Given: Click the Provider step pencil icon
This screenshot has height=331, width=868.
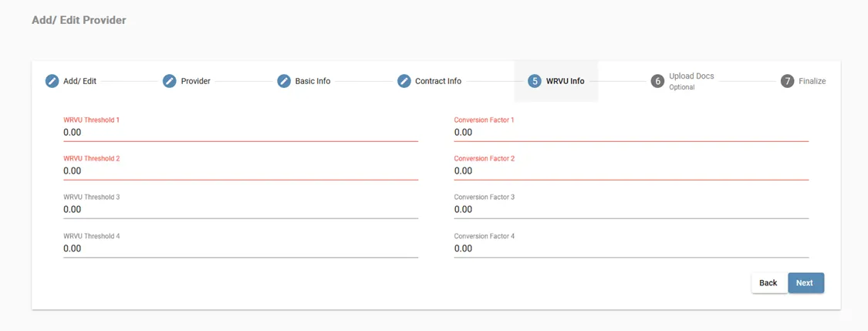Looking at the screenshot, I should tap(169, 81).
